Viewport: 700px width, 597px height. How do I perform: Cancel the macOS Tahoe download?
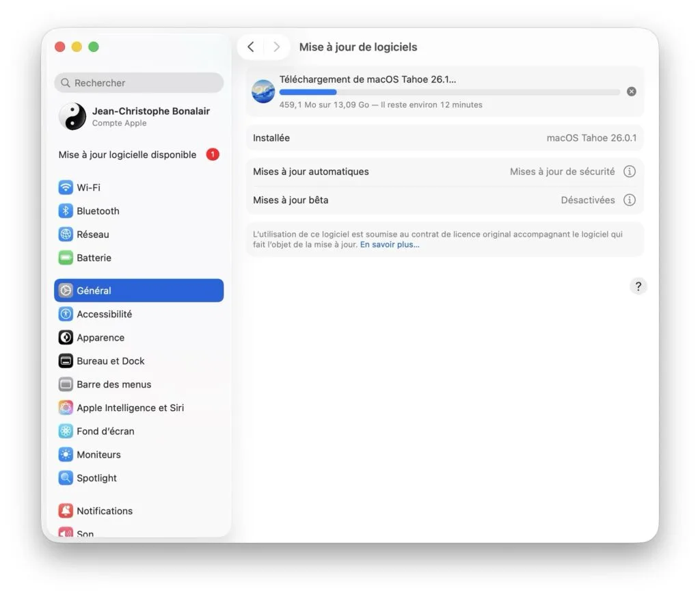[631, 91]
